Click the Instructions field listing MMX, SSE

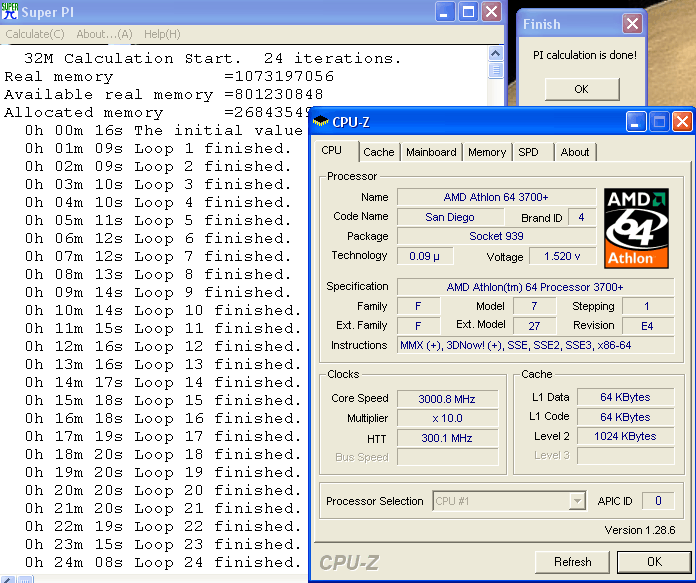(x=535, y=345)
